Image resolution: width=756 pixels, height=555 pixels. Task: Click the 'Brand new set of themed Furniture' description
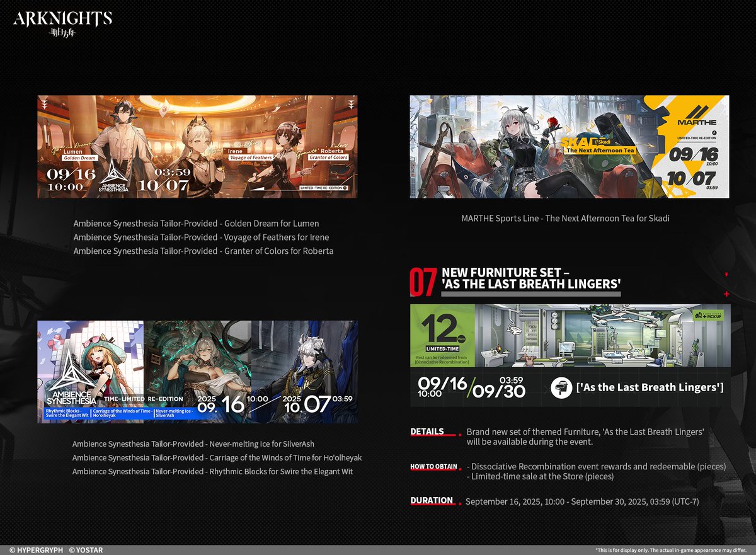tap(585, 437)
